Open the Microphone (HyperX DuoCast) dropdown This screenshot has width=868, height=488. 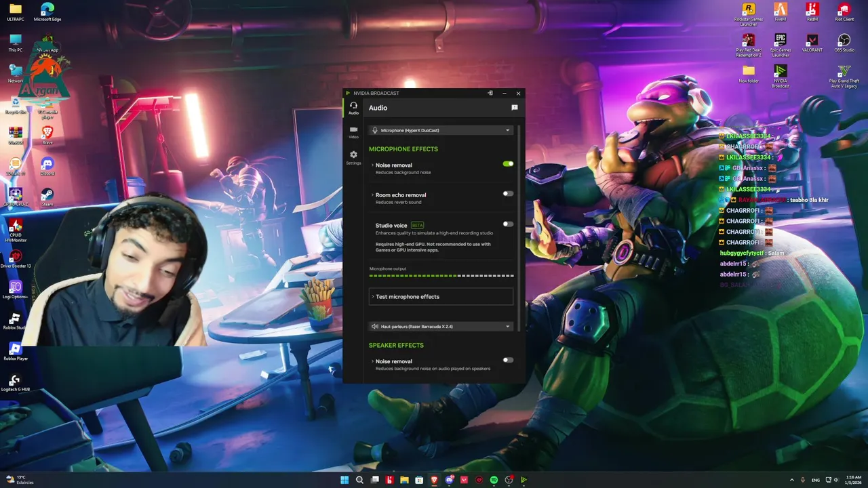coord(441,130)
